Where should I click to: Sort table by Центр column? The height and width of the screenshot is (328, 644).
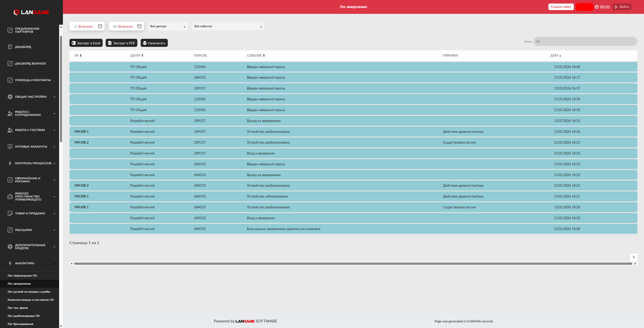[137, 55]
